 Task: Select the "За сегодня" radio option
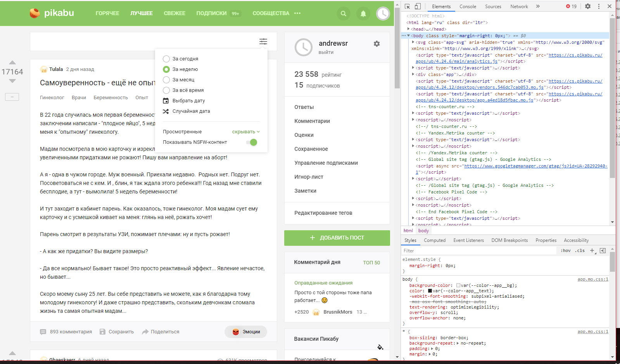[166, 59]
